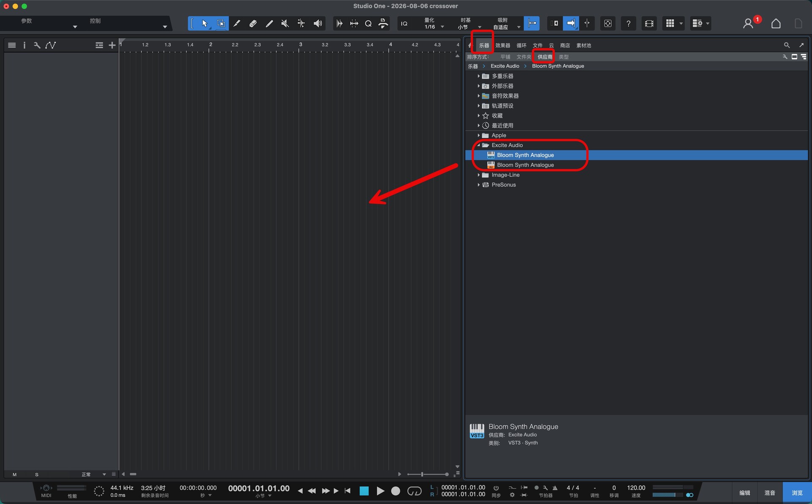Open the video player icon
This screenshot has height=504, width=812.
(x=649, y=24)
